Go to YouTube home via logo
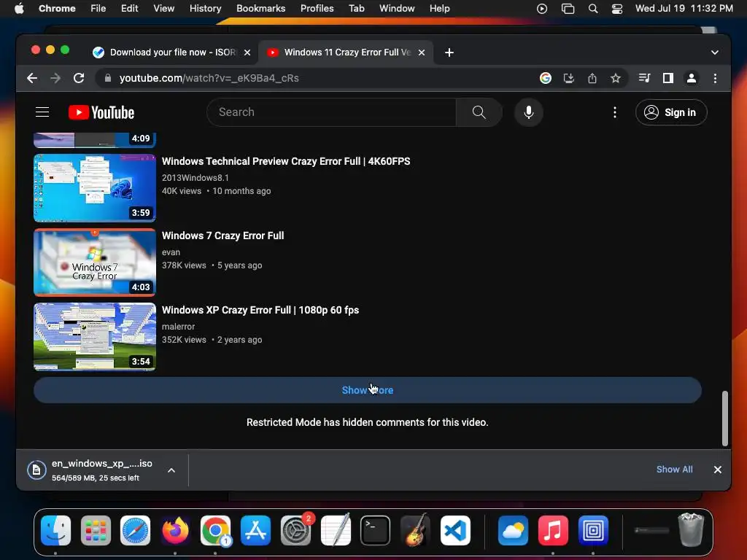Screen dimensions: 747x560 click(101, 112)
